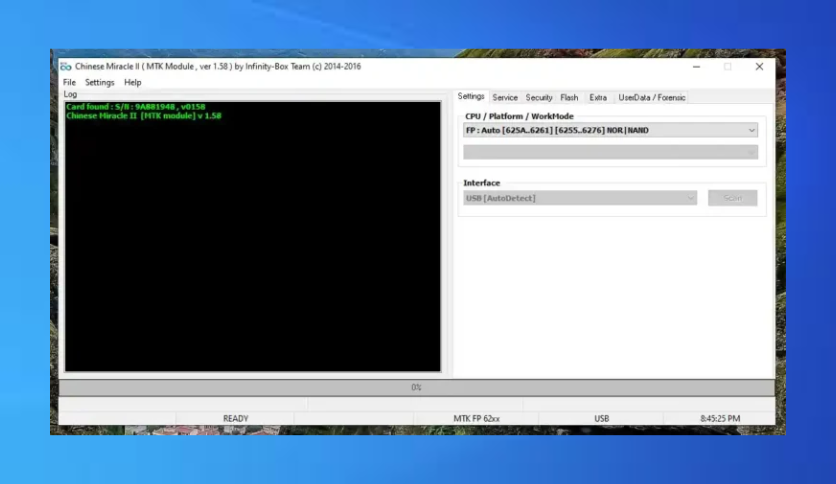This screenshot has height=484, width=836.
Task: Minimize the Chinese Miracle II window
Action: tap(696, 67)
